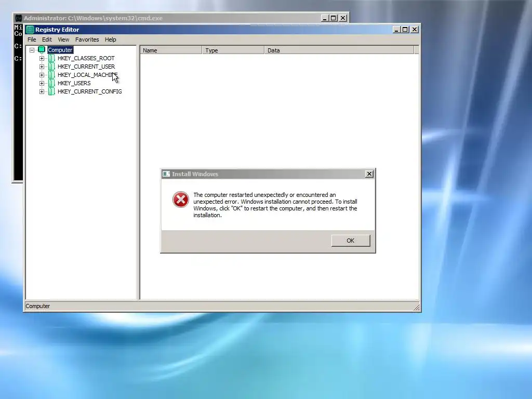Select HKEY_LOCAL_MACHINE in the tree
Screen dimensions: 532x399
tap(87, 75)
